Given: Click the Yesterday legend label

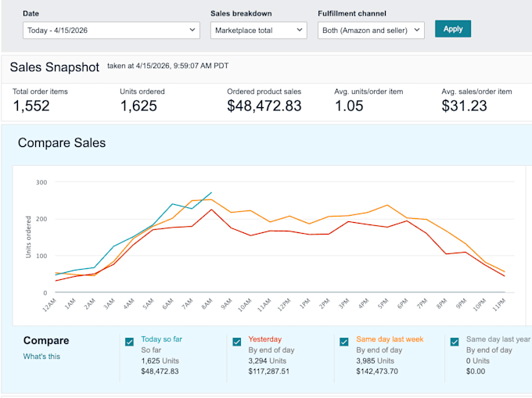Looking at the screenshot, I should click(x=265, y=339).
